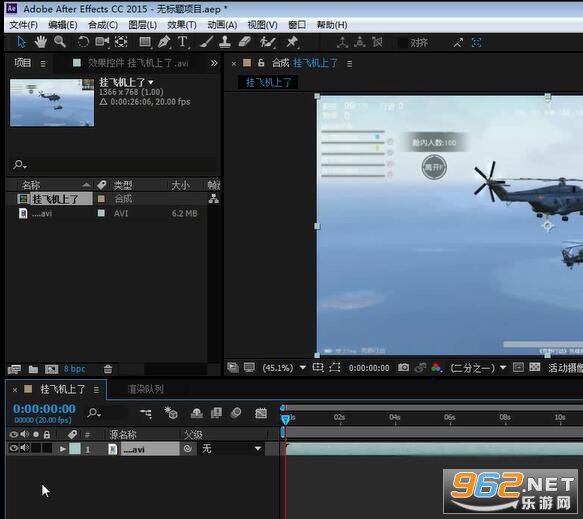
Task: Open the 45.1% magnification dropdown
Action: tap(284, 368)
